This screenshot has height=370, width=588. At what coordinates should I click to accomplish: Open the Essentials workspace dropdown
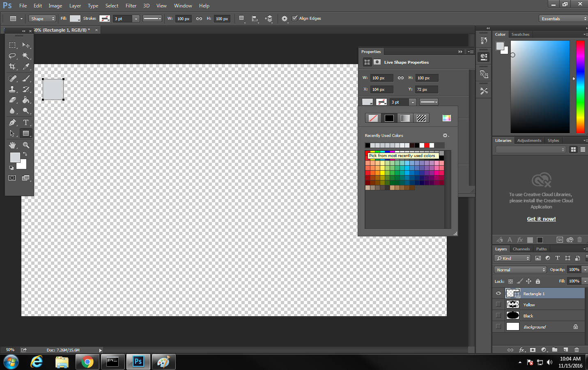click(563, 18)
